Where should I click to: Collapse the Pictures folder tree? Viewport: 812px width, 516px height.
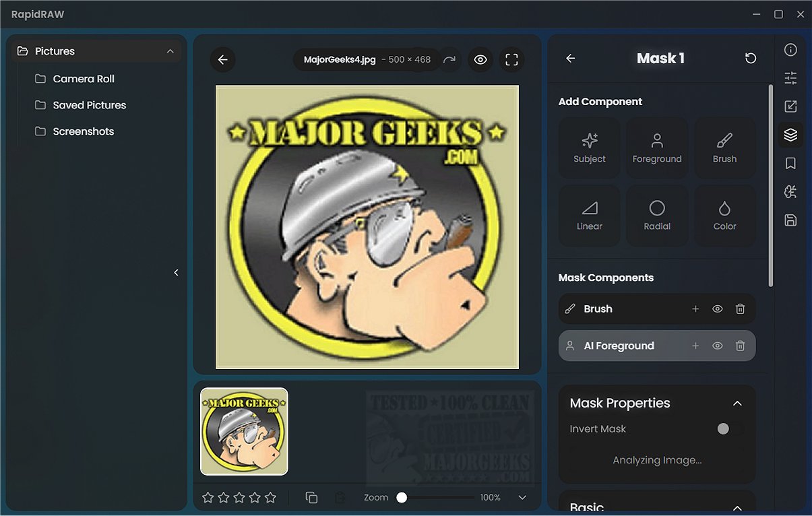pos(170,51)
